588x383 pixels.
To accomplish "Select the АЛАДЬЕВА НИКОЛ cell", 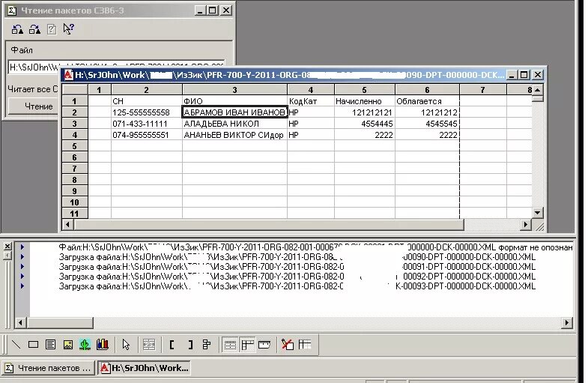I will click(234, 124).
